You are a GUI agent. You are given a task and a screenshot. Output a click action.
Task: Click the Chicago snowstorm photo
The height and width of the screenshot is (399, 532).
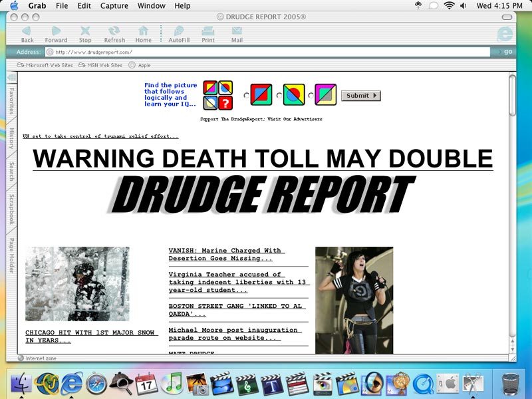coord(77,284)
